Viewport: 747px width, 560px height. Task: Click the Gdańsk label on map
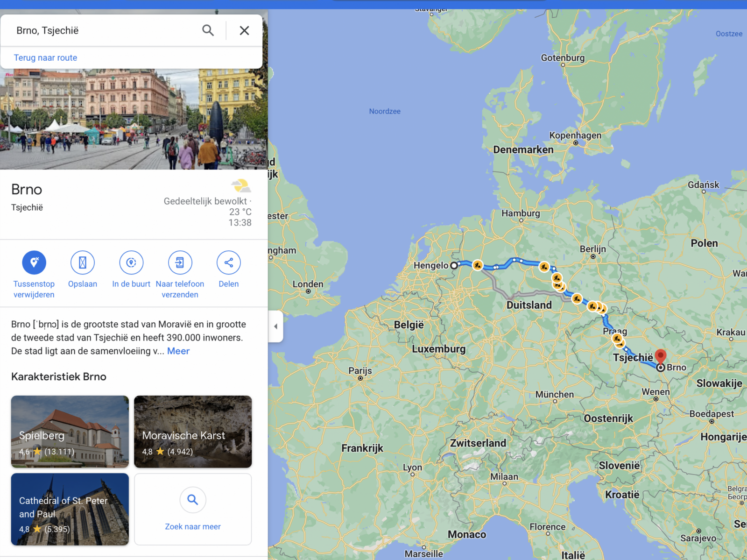coord(704,185)
